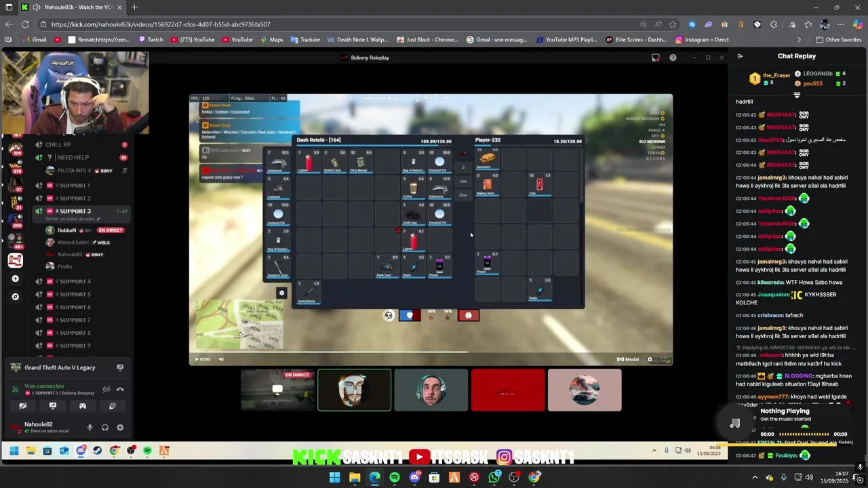Toggle Discord noise suppression icon
Viewport: 868px width, 488px height.
(106, 390)
